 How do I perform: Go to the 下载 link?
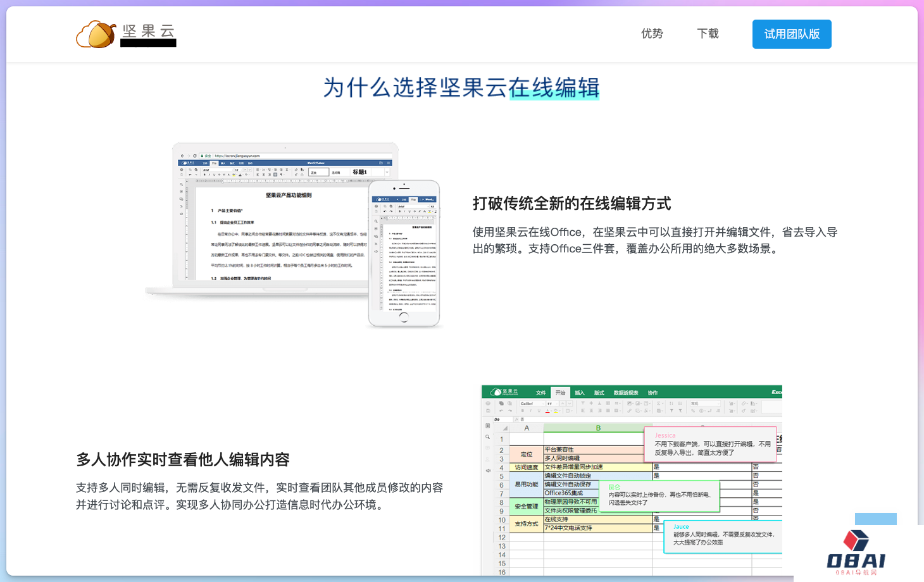pyautogui.click(x=708, y=34)
